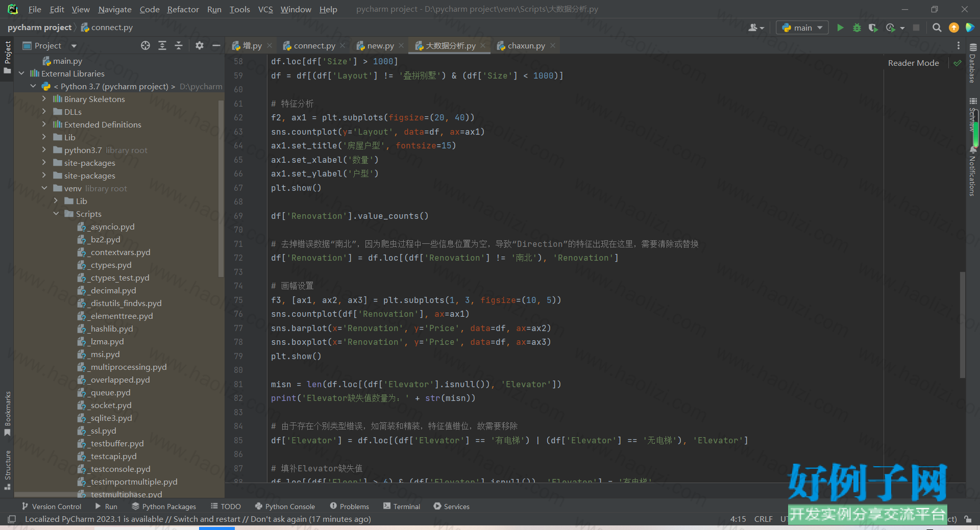Open the editor tabs more-options menu
This screenshot has width=980, height=530.
coord(959,45)
